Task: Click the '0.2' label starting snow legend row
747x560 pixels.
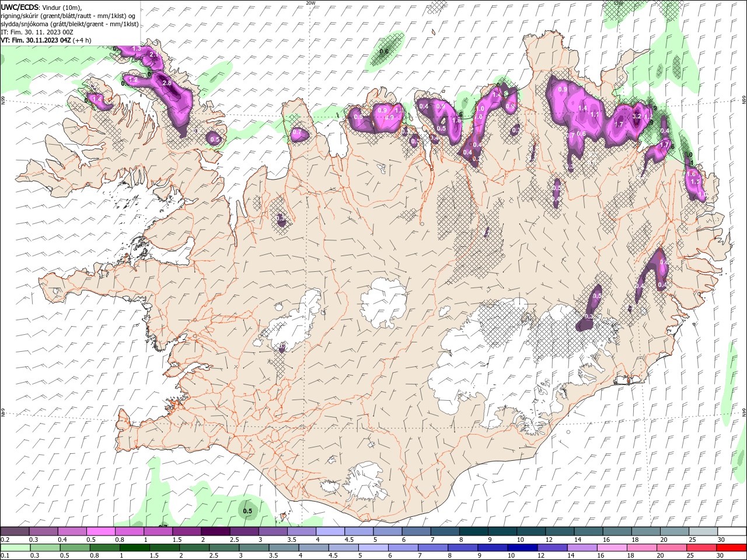Action: coord(5,540)
